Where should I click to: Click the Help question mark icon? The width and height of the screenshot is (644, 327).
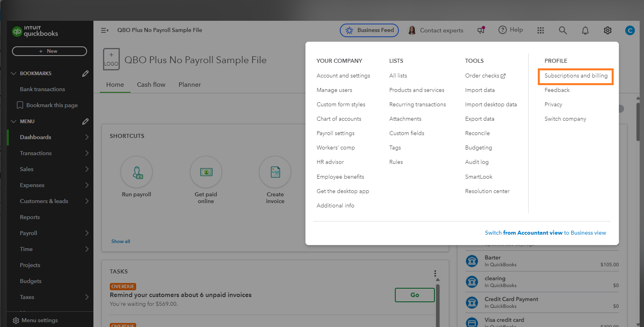[x=503, y=30]
